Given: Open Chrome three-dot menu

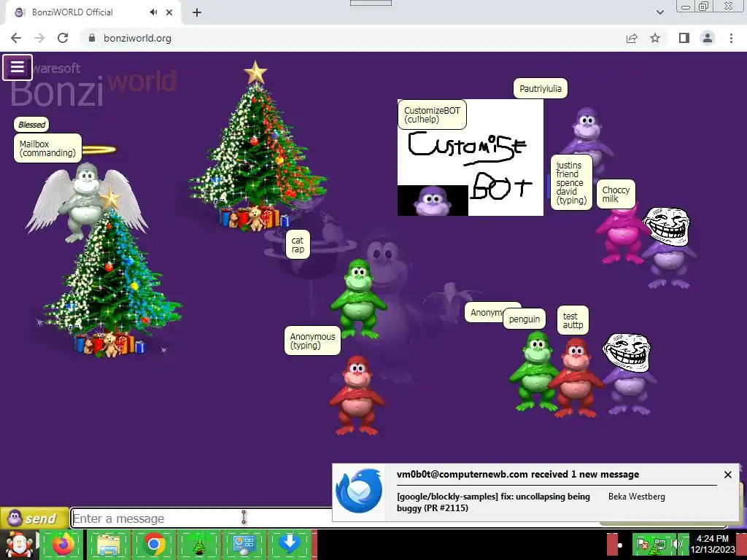Looking at the screenshot, I should [x=731, y=38].
